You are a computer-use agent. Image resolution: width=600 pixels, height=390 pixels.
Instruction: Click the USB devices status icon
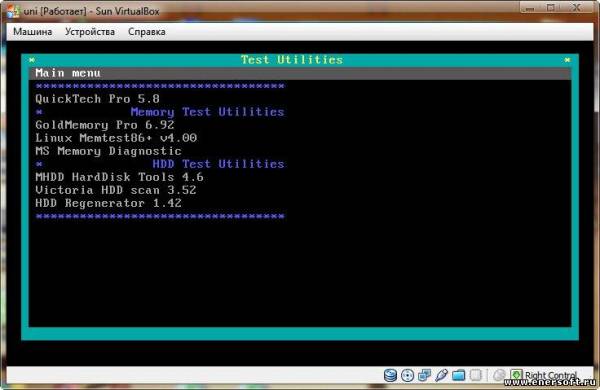441,375
